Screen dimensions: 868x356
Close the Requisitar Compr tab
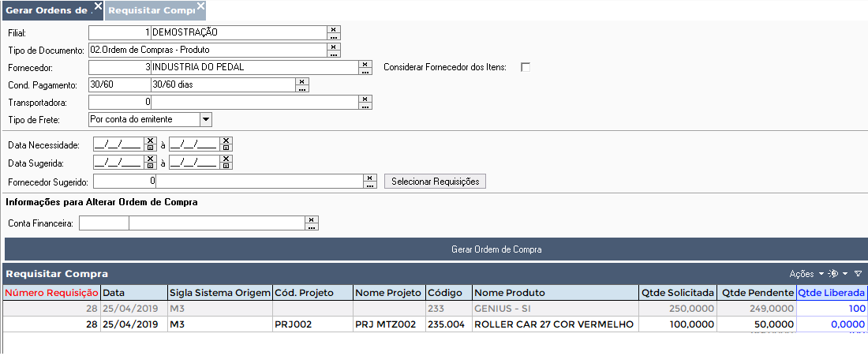click(x=200, y=6)
